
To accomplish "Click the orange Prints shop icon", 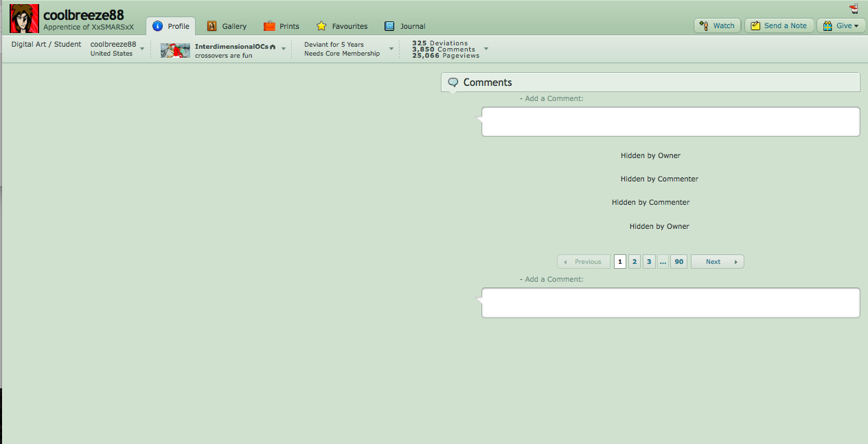I will point(269,26).
